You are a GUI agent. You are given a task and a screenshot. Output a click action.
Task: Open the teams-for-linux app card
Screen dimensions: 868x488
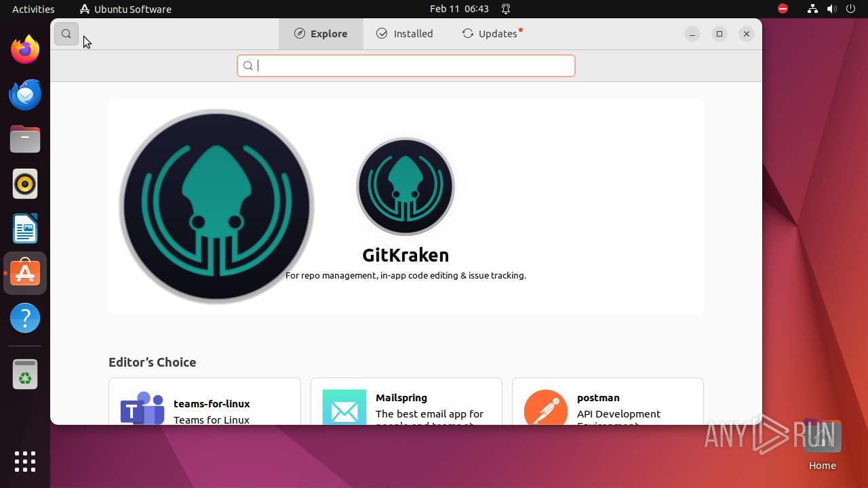pos(205,401)
